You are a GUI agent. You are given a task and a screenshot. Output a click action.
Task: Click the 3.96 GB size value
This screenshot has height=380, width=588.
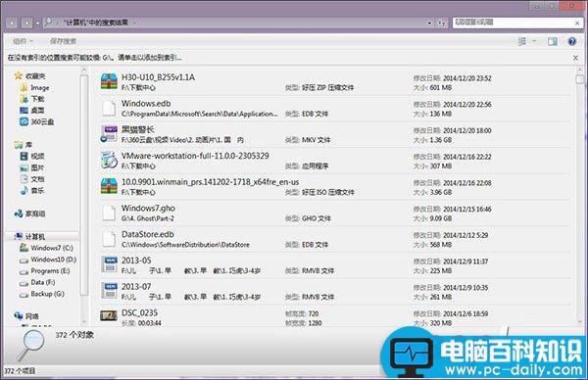441,192
